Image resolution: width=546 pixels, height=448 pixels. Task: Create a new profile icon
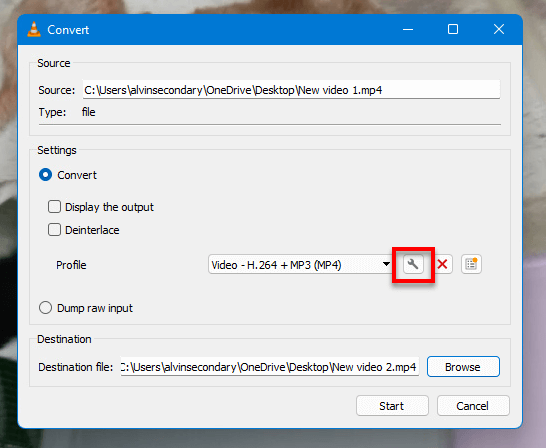coord(471,265)
